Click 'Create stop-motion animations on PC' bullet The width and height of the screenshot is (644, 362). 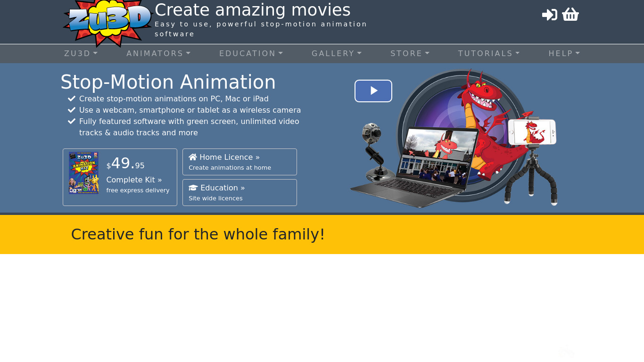pyautogui.click(x=174, y=99)
